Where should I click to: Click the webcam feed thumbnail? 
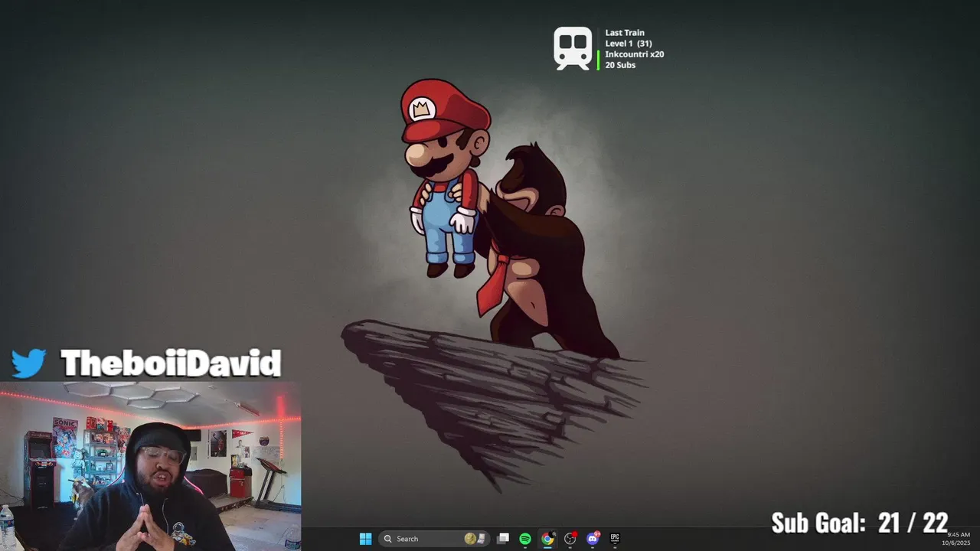(151, 466)
